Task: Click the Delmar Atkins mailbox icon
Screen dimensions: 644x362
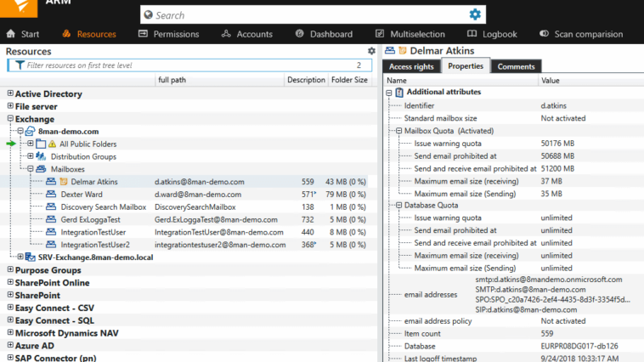Action: coord(51,182)
